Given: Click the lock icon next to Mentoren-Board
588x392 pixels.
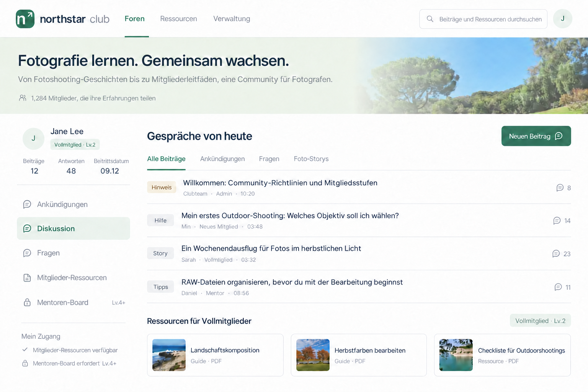Looking at the screenshot, I should click(27, 302).
